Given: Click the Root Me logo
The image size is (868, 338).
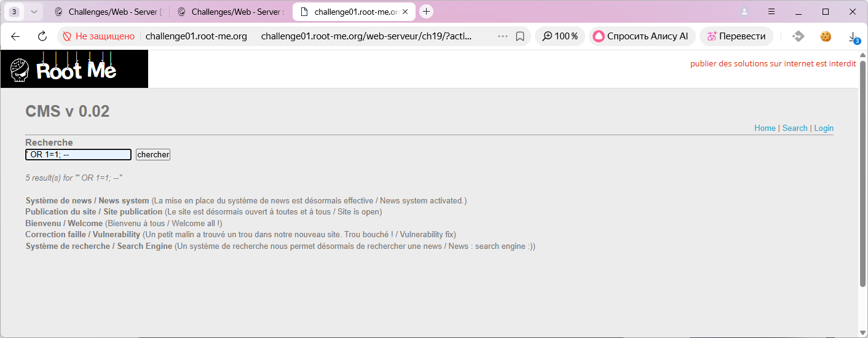Looking at the screenshot, I should coord(74,69).
